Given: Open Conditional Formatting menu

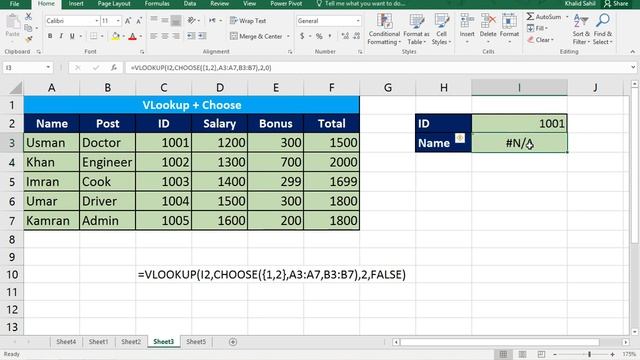Looking at the screenshot, I should click(384, 29).
